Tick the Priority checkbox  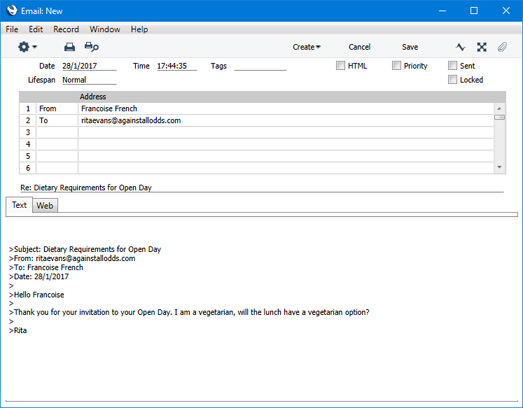pos(396,65)
